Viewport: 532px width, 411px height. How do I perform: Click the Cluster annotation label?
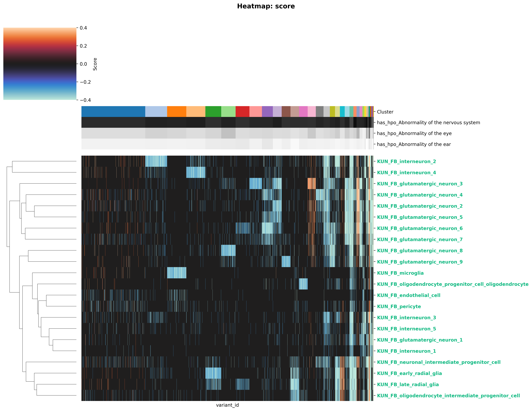385,112
